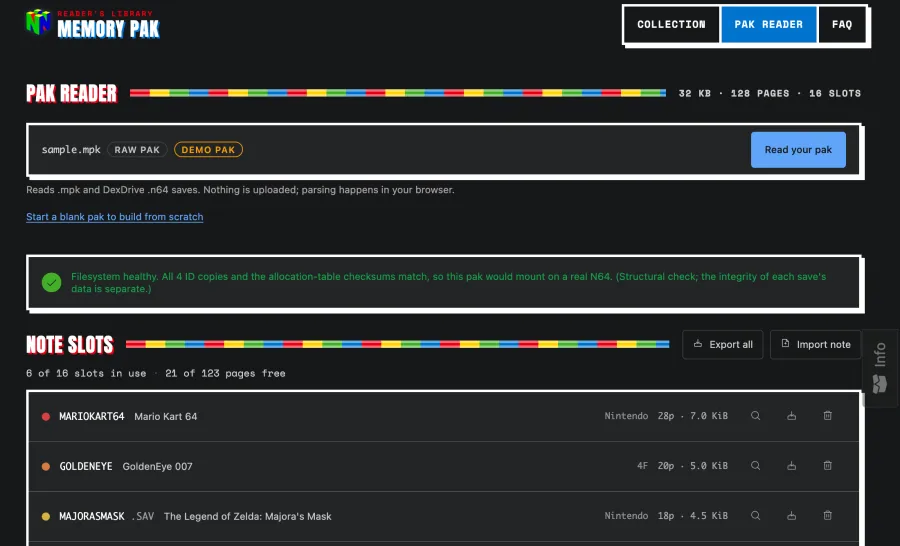The image size is (900, 546).
Task: Click the N64 logo in the header
Action: tap(38, 22)
